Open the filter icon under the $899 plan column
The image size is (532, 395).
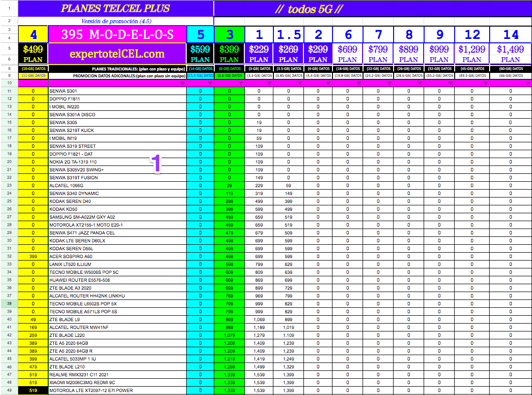point(420,83)
